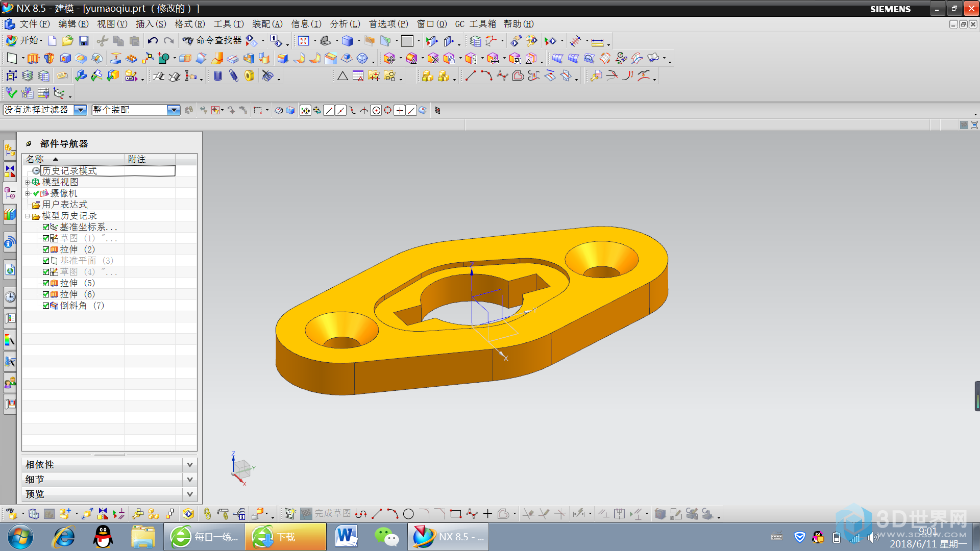Uncheck 基准坐标系 feature checkbox
The image size is (980, 551).
[x=46, y=227]
